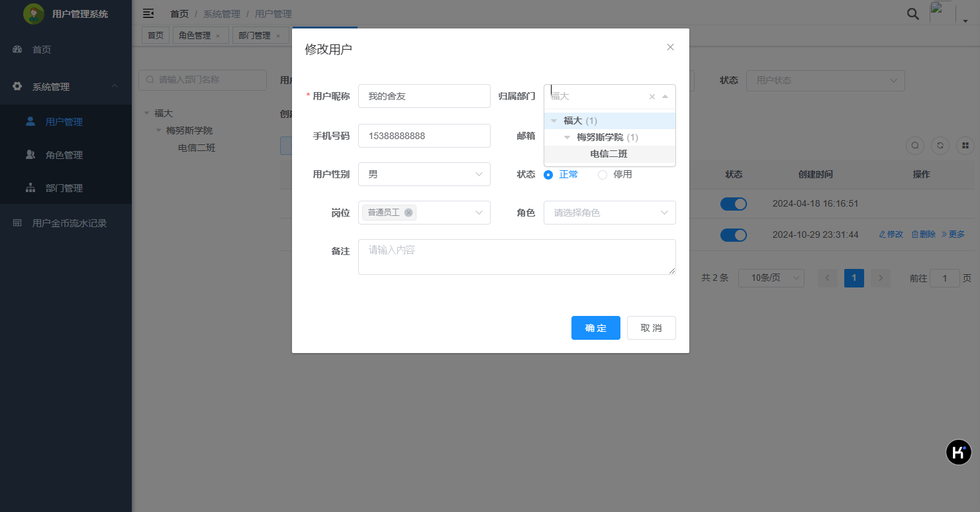The height and width of the screenshot is (512, 980).
Task: Select 电信二班 in the left department tree
Action: tap(197, 148)
